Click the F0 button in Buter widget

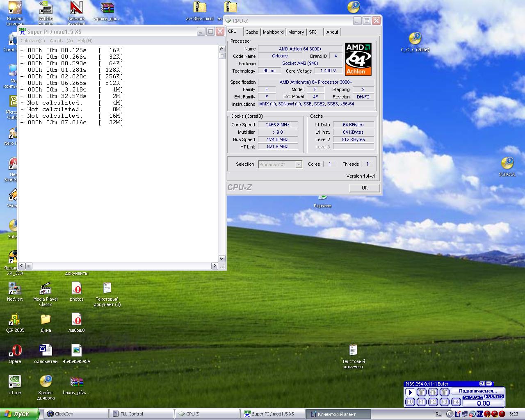410,402
